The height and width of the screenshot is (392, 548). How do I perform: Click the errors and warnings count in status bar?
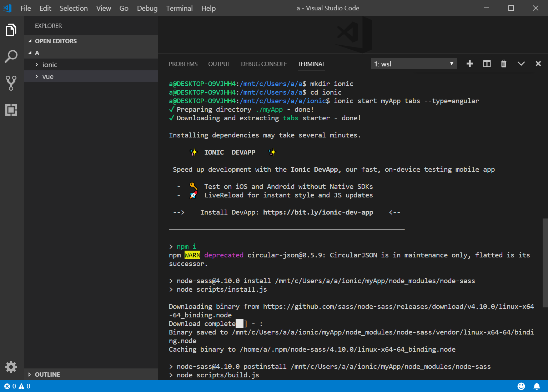point(17,386)
